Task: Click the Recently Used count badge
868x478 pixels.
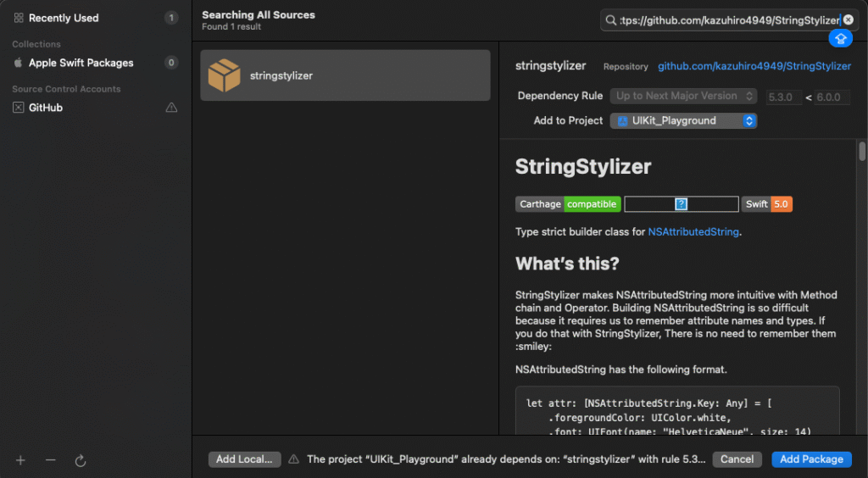Action: tap(171, 18)
